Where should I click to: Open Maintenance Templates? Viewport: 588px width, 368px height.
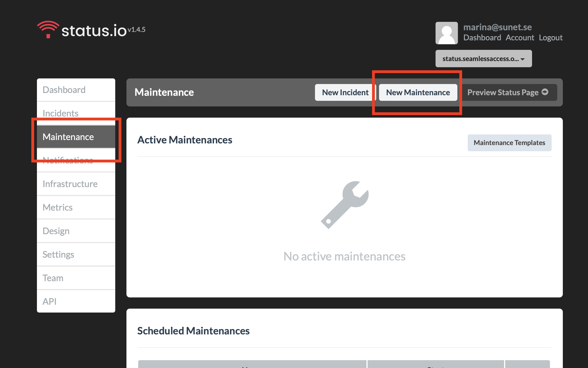click(x=509, y=143)
